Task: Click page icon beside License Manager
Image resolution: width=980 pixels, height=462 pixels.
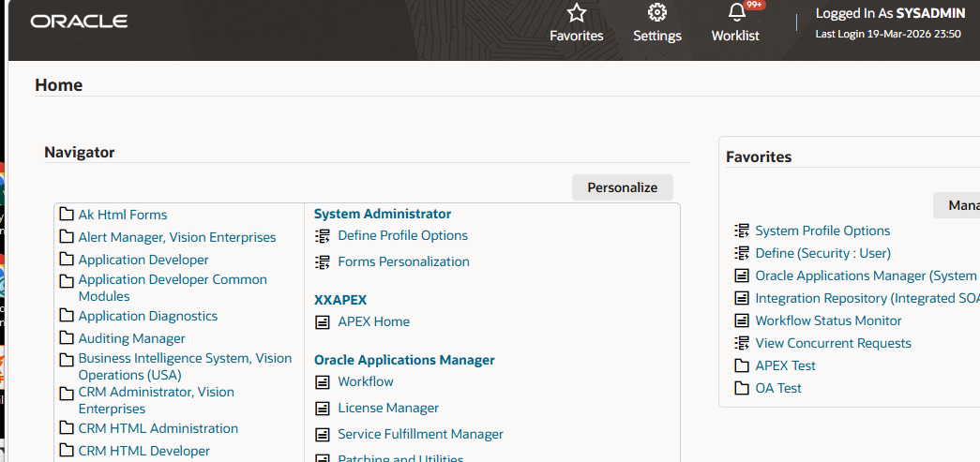Action: point(322,409)
